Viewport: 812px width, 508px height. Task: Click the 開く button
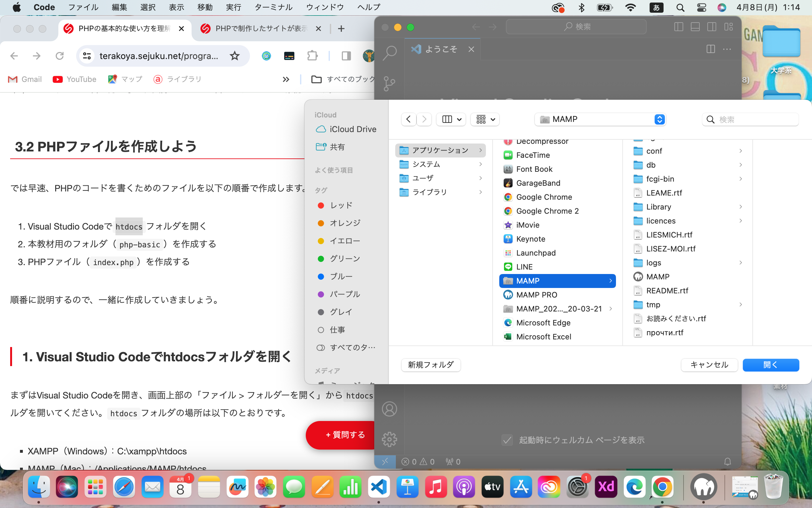click(x=771, y=365)
